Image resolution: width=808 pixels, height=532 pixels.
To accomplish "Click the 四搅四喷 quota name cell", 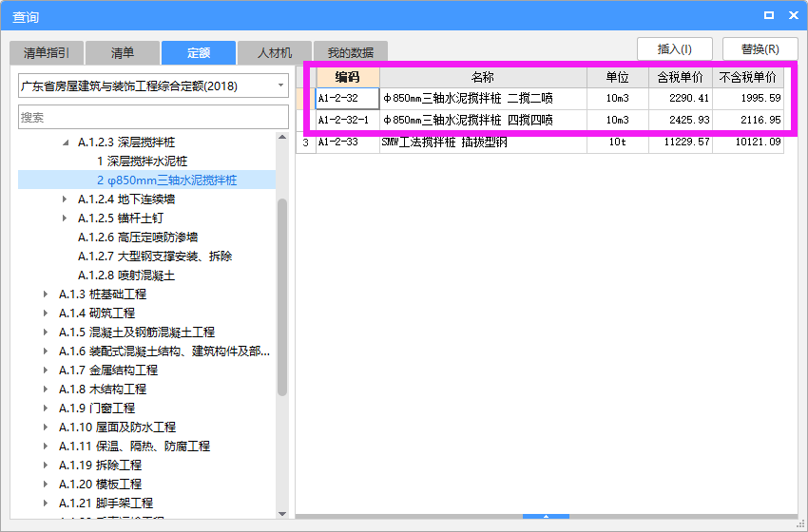I will [x=483, y=120].
